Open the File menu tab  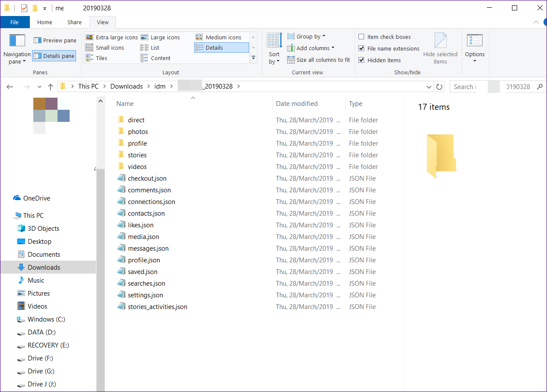pyautogui.click(x=15, y=22)
